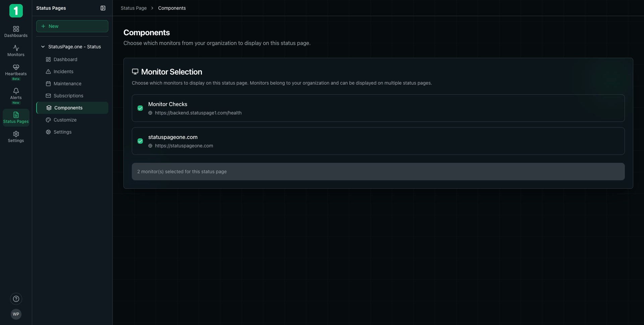Click the help question mark icon

tap(16, 299)
